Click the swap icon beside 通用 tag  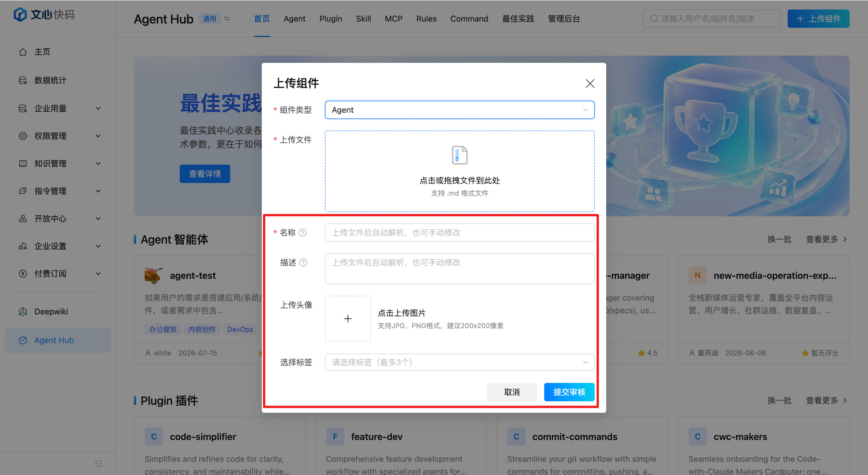pyautogui.click(x=227, y=19)
